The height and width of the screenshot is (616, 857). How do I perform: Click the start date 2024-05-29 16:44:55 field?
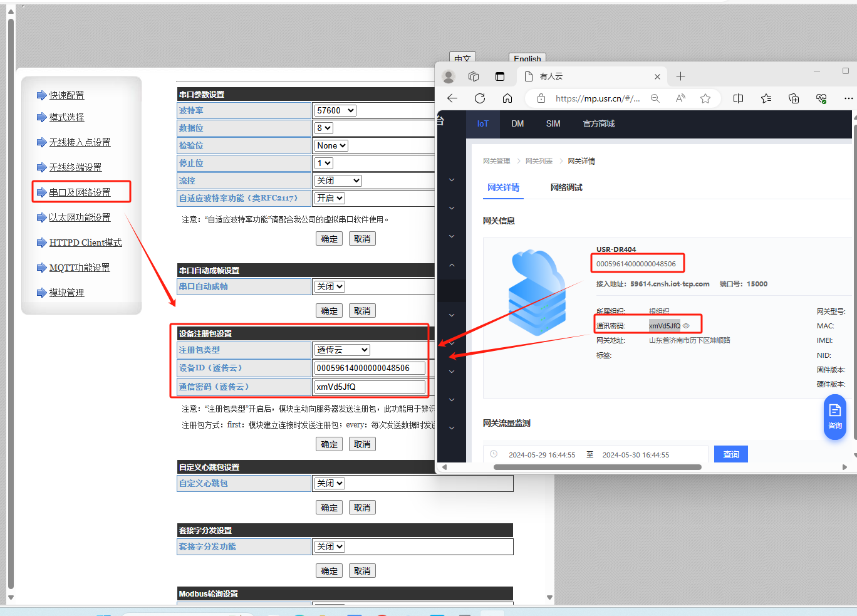[x=542, y=455]
